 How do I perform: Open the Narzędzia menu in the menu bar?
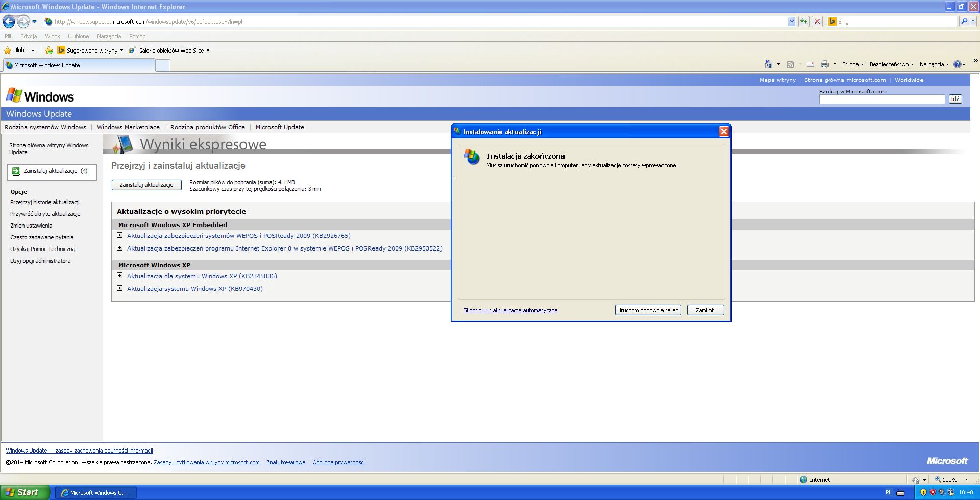[109, 36]
